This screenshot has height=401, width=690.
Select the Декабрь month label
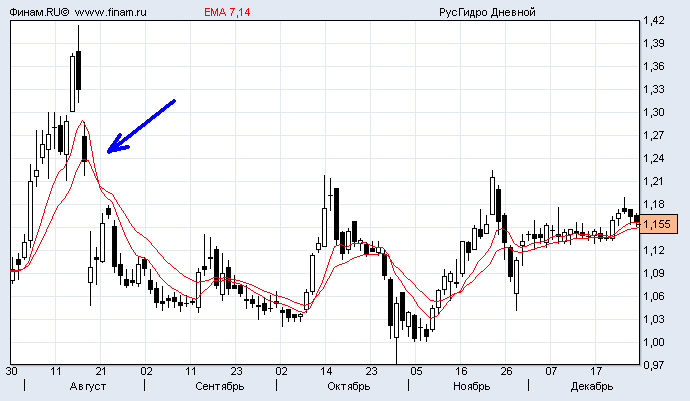tap(592, 386)
